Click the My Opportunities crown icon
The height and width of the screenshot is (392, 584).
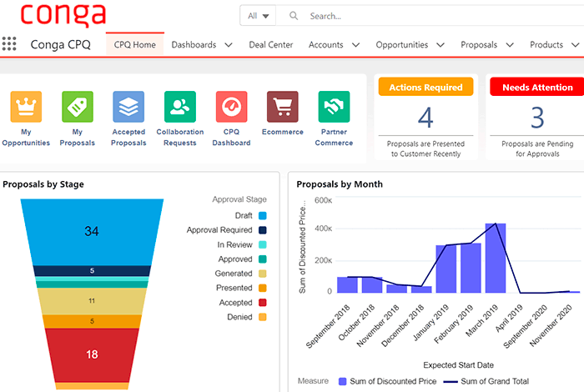[x=26, y=107]
